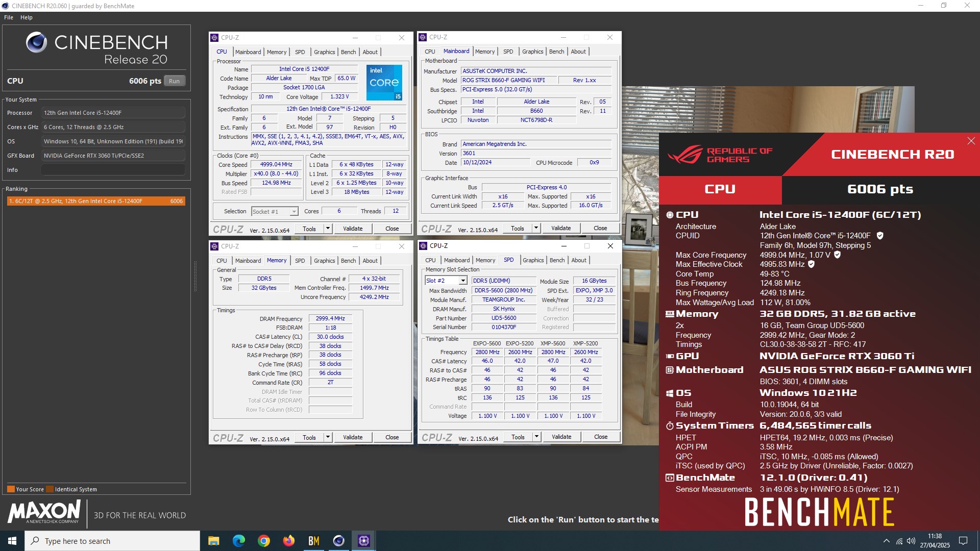The image size is (980, 551).
Task: Click the Cinebench logo sphere
Action: tap(37, 42)
